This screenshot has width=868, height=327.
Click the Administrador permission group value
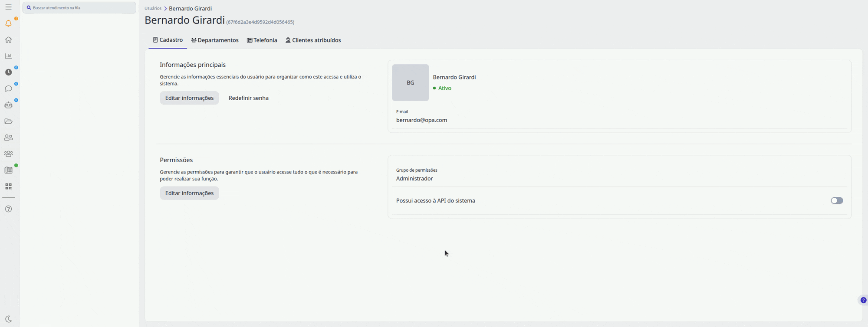tap(414, 179)
